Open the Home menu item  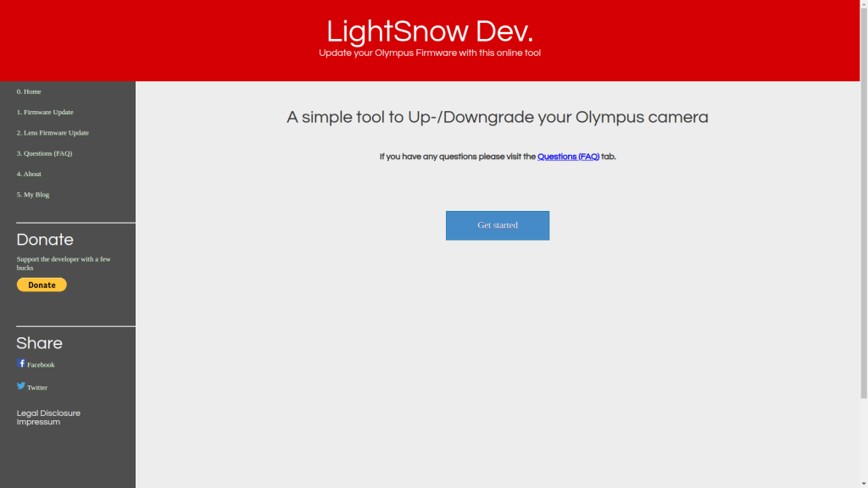coord(29,91)
